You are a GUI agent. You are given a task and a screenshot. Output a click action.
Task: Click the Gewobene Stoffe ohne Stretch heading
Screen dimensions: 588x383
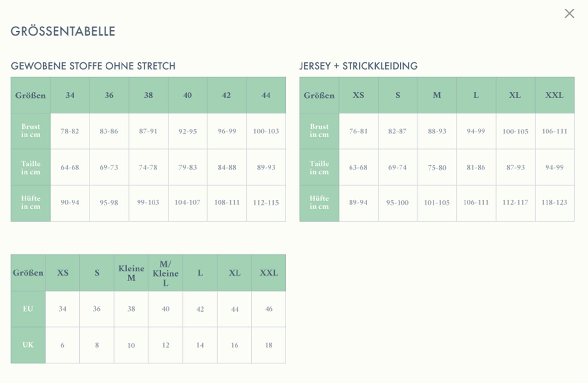pos(93,66)
